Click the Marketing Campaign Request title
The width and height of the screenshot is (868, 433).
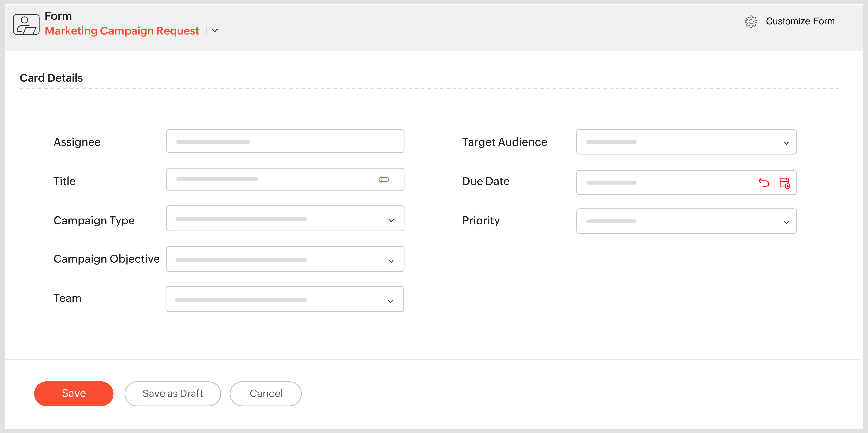[x=122, y=31]
